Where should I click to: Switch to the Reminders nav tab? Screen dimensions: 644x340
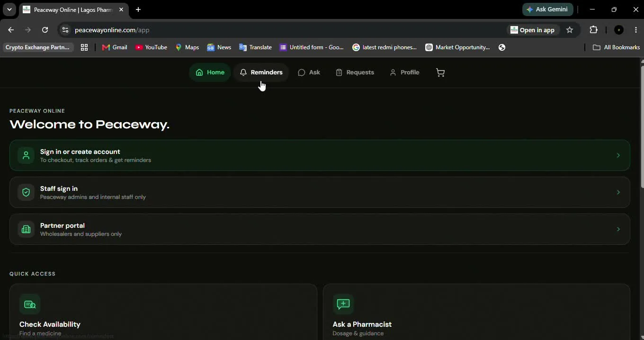click(x=261, y=72)
